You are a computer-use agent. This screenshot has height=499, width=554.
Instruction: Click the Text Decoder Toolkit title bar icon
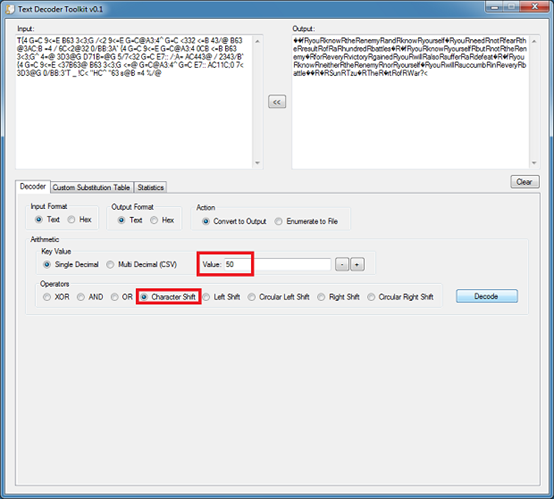(x=10, y=9)
